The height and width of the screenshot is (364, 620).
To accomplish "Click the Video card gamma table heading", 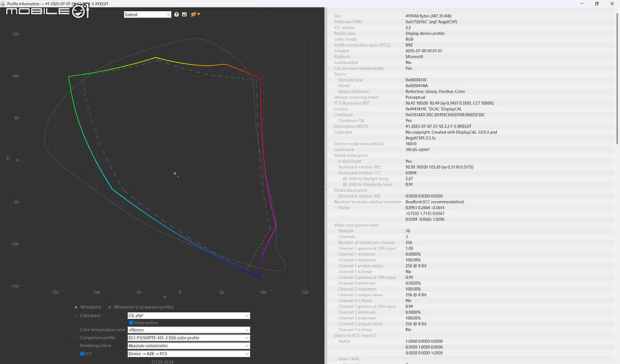I will coord(356,225).
